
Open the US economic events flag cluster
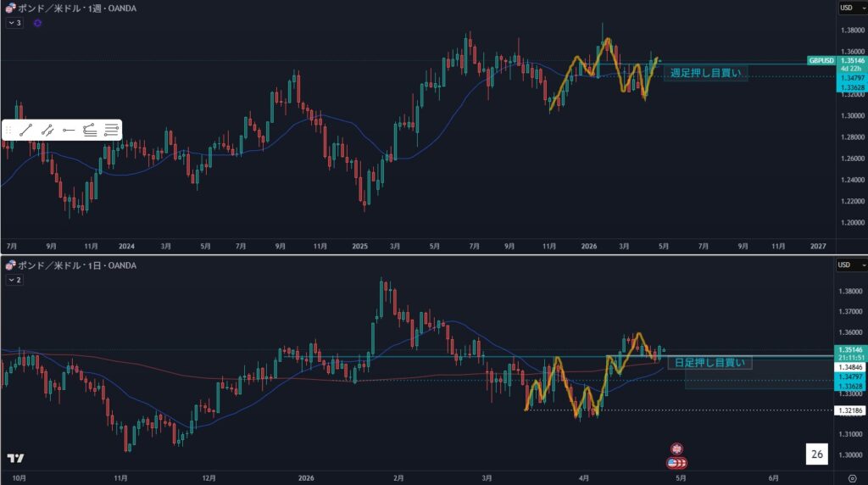678,463
